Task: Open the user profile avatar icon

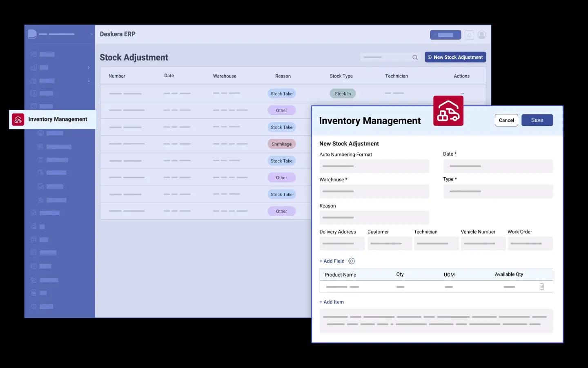Action: (x=482, y=35)
